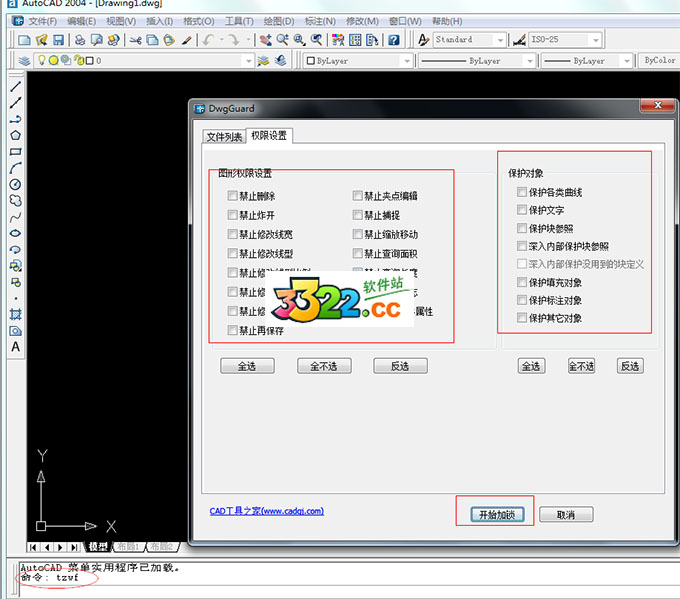Click the Paste clipboard icon
Image resolution: width=680 pixels, height=599 pixels.
(169, 40)
